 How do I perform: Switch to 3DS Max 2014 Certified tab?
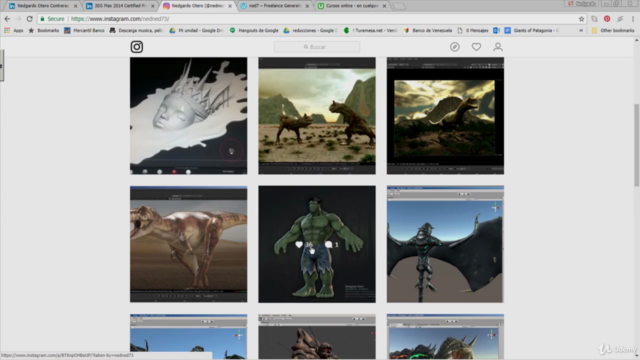tap(120, 6)
